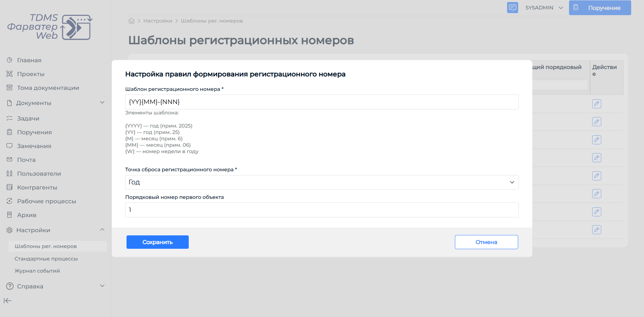Image resolution: width=644 pixels, height=317 pixels.
Task: Select Журнал событий submenu item
Action: [37, 271]
